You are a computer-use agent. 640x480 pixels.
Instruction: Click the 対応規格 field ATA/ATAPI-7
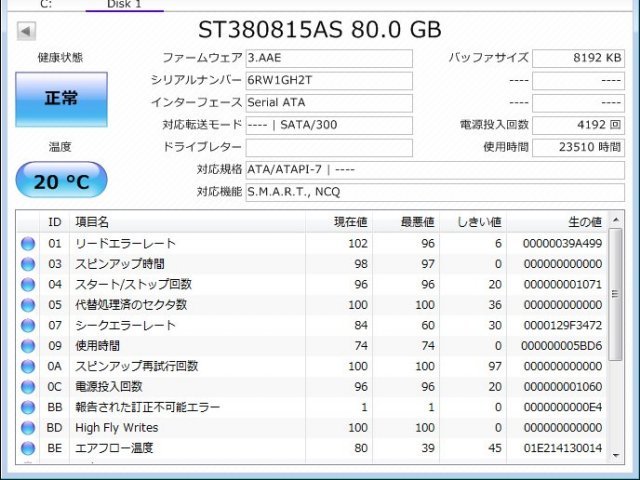click(x=435, y=170)
